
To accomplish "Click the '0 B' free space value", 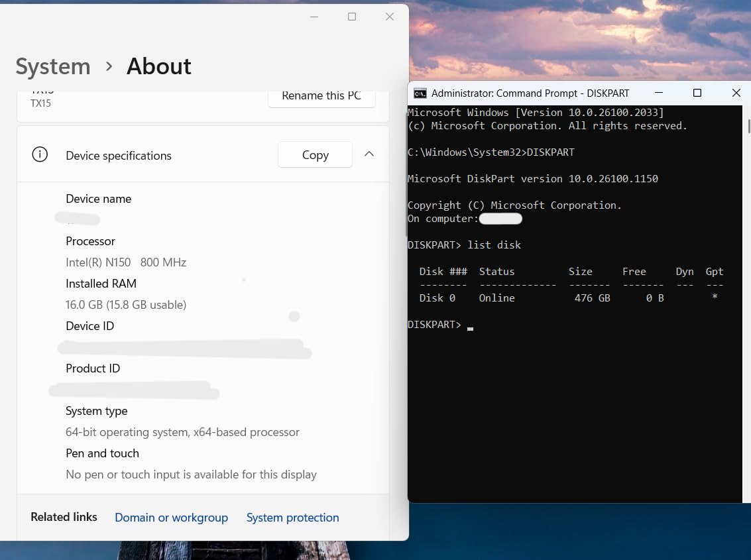I will pyautogui.click(x=655, y=298).
